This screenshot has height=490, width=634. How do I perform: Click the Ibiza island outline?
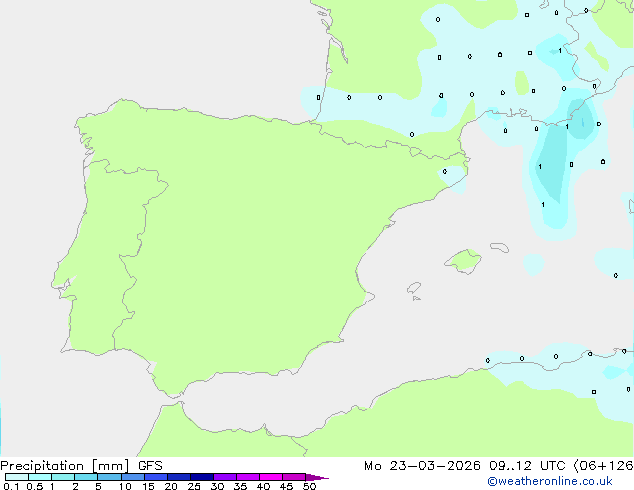pos(414,288)
